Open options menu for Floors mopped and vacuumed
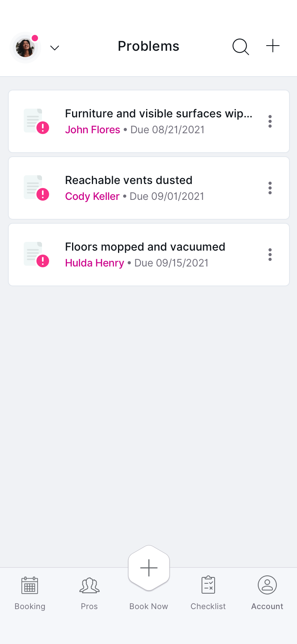The height and width of the screenshot is (644, 297). tap(270, 255)
